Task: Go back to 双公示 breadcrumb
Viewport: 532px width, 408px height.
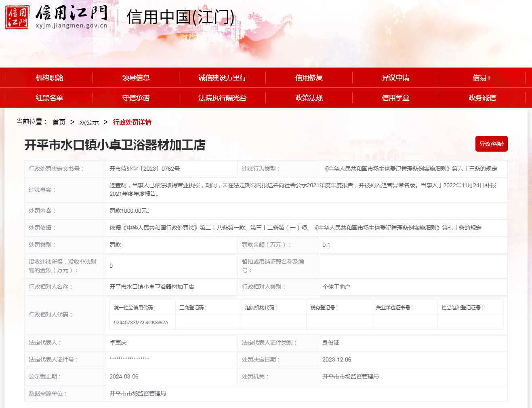Action: tap(89, 122)
